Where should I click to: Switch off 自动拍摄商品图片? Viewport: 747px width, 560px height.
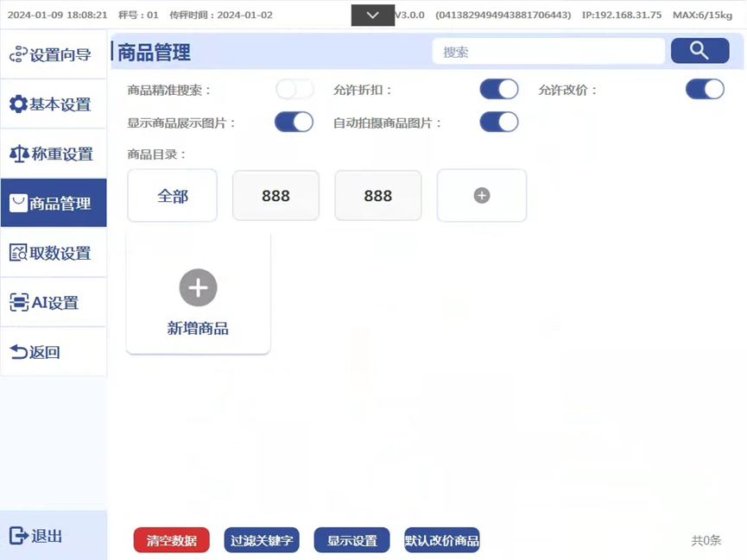click(x=499, y=123)
